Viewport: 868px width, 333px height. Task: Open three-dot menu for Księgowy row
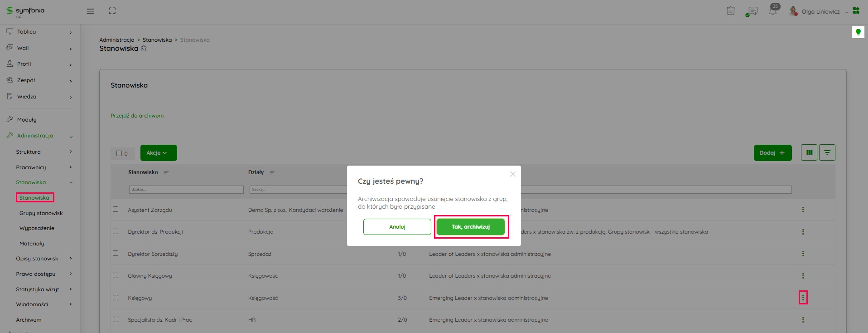803,298
